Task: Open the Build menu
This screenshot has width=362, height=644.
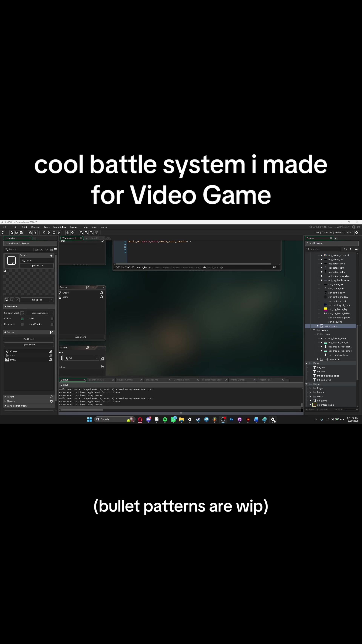Action: (24, 227)
